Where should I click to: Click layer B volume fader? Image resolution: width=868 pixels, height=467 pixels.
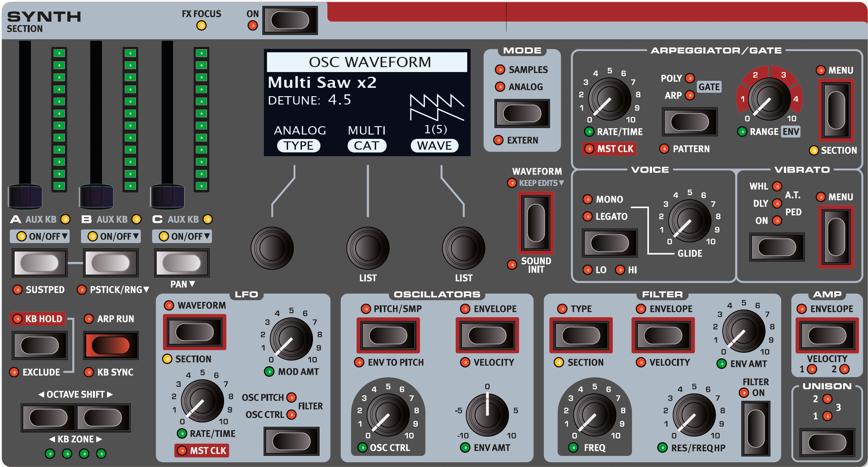point(96,197)
